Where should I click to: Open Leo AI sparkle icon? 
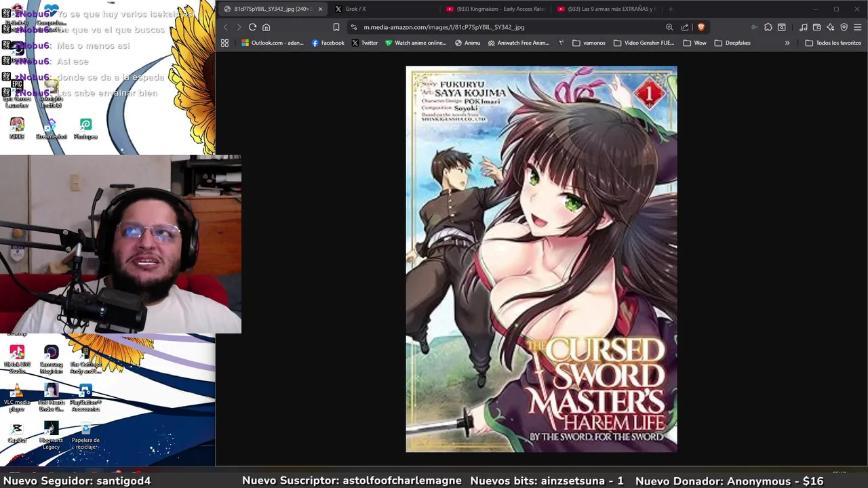coord(831,27)
